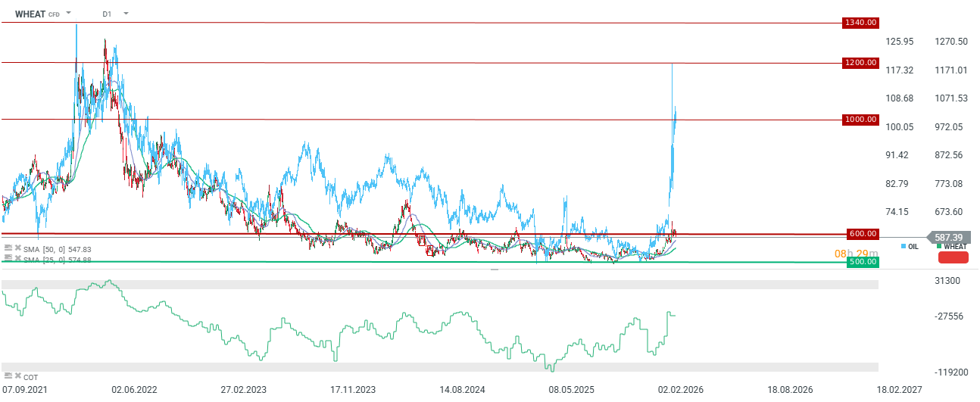Select the 1200.00 resistance level label
This screenshot has width=980, height=402.
pyautogui.click(x=860, y=63)
